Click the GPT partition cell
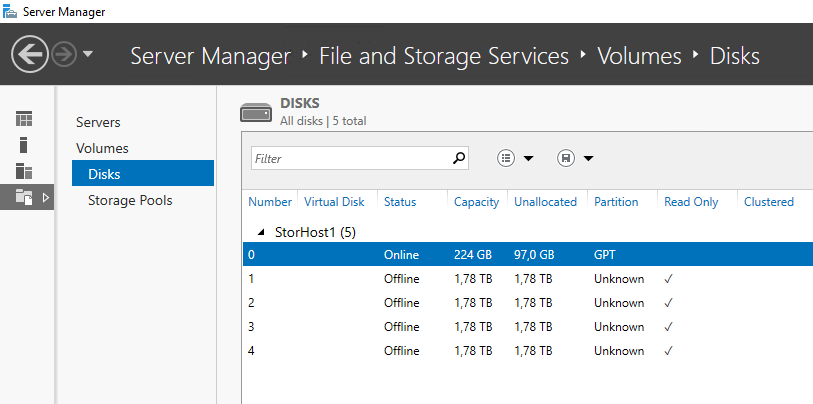This screenshot has width=813, height=404. click(x=605, y=255)
